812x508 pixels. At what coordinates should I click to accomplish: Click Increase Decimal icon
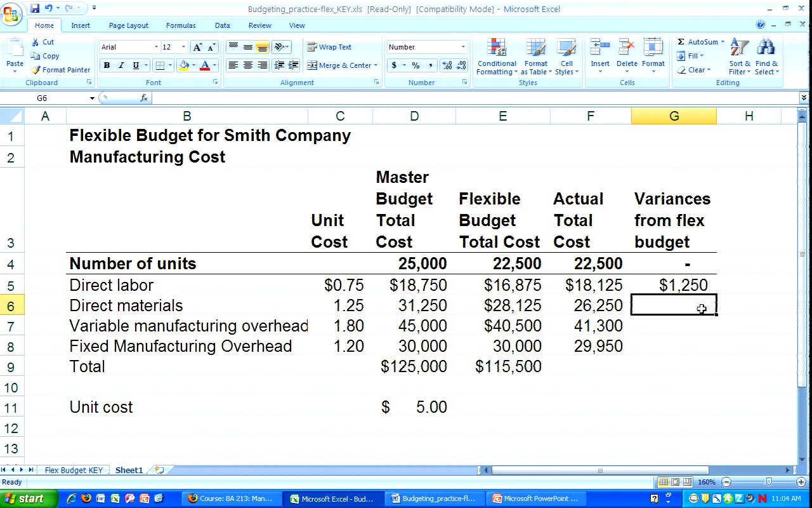point(446,65)
